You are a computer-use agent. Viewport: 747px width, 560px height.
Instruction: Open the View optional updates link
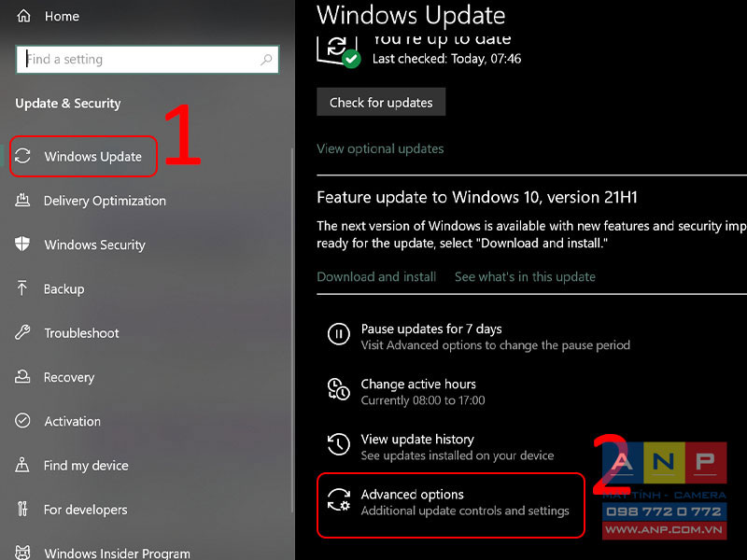[x=380, y=148]
